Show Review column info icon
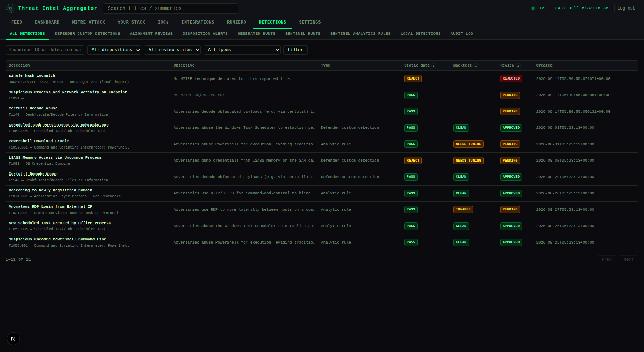 tap(518, 65)
